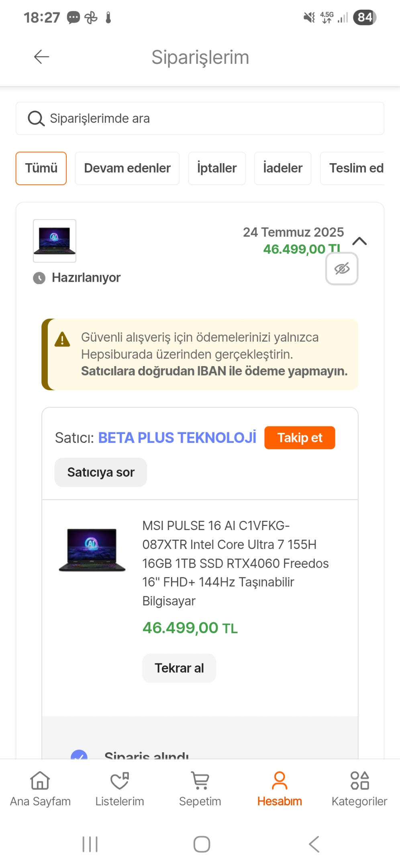Click the Tekrar al button
Screen dimensions: 400x868
coord(179,668)
